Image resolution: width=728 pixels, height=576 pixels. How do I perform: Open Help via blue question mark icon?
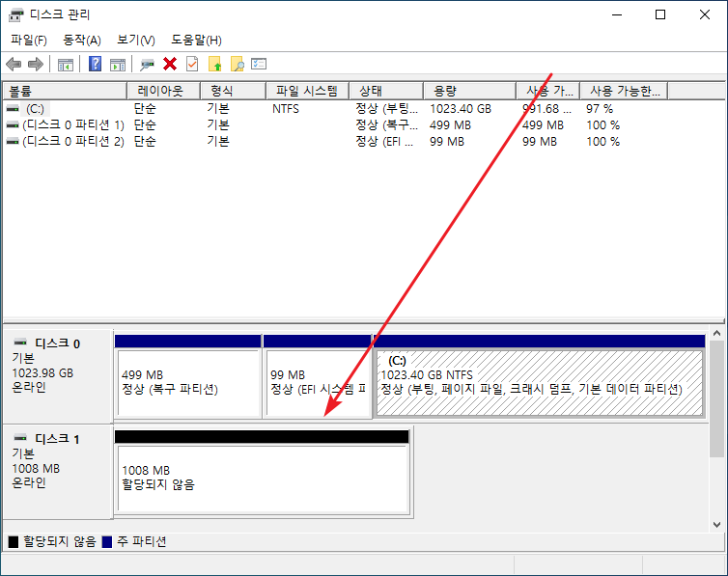pyautogui.click(x=96, y=64)
